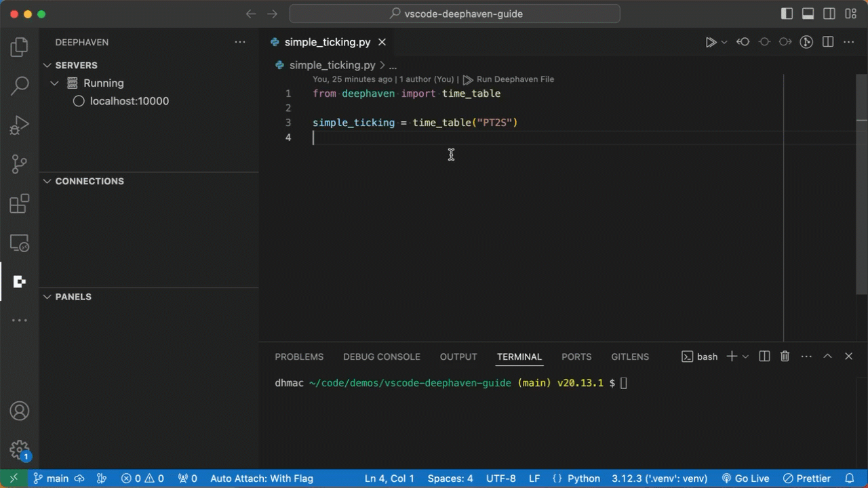Open Source Control view icon
Screen dimensions: 868x488
coord(19,164)
